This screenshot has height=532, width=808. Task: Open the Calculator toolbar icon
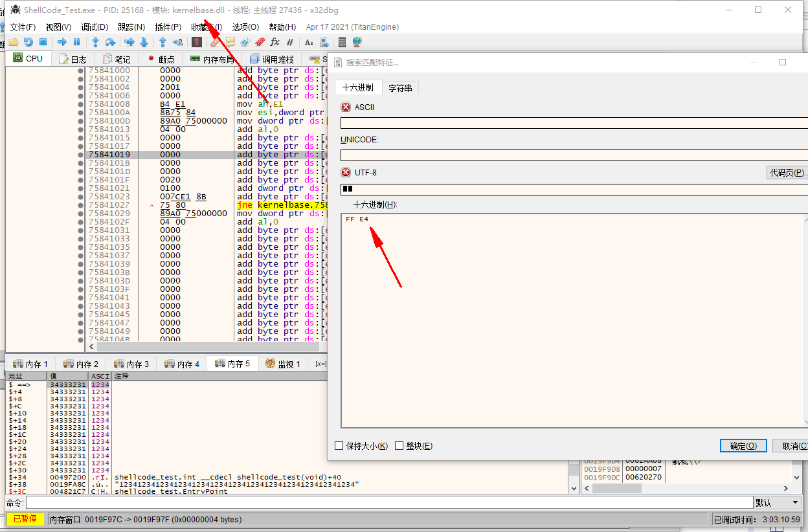(342, 42)
